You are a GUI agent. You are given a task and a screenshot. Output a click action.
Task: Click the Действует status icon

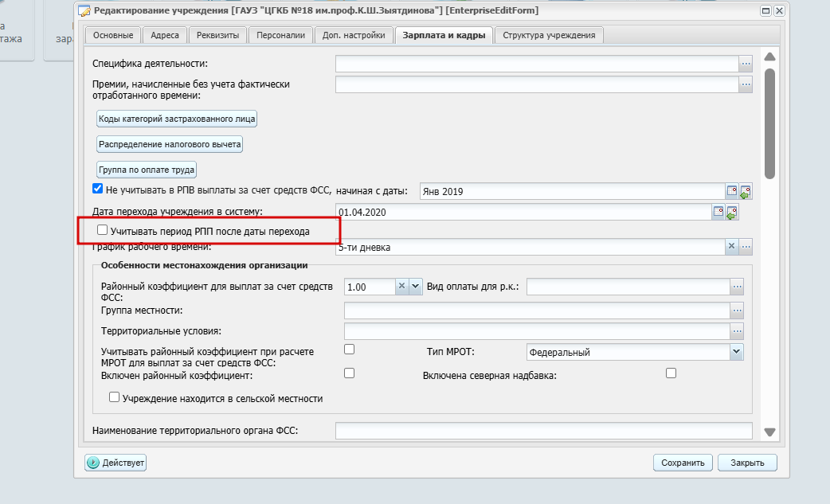(x=93, y=463)
